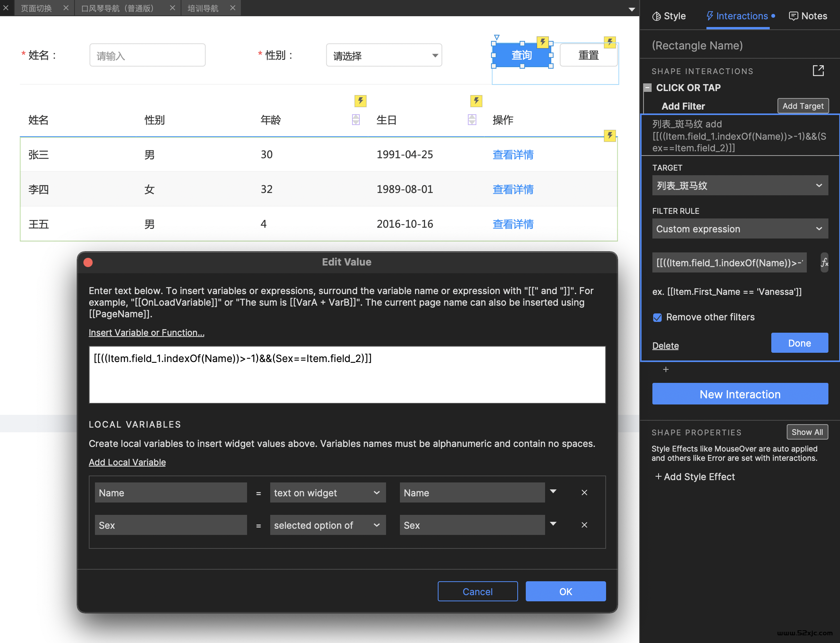This screenshot has width=840, height=643.
Task: Toggle the Remove other filters checkbox
Action: [657, 317]
